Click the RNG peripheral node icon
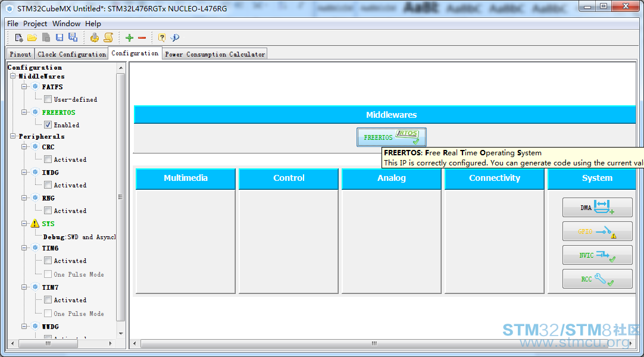The width and height of the screenshot is (644, 357). click(x=35, y=198)
